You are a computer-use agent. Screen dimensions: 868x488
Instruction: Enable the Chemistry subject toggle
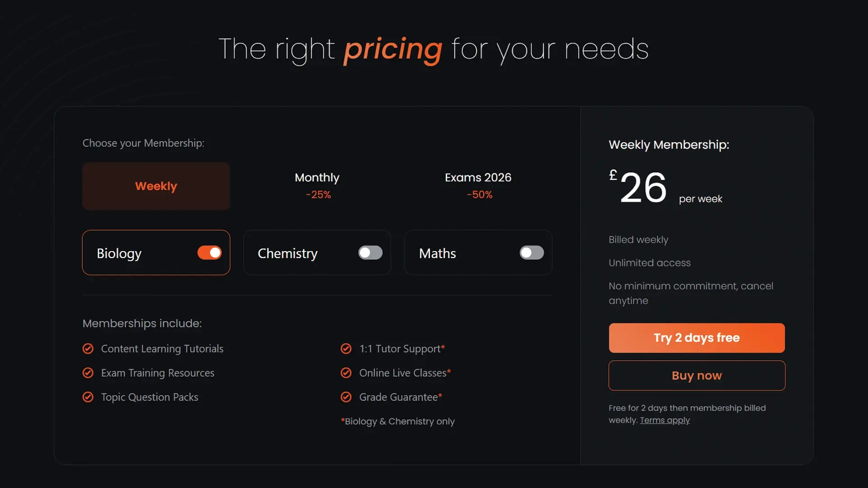tap(370, 253)
